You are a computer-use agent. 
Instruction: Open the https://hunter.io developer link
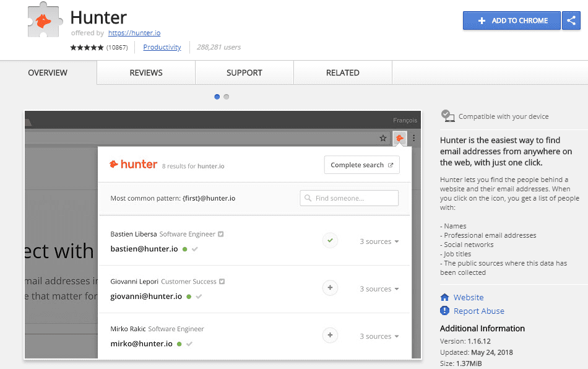click(134, 33)
